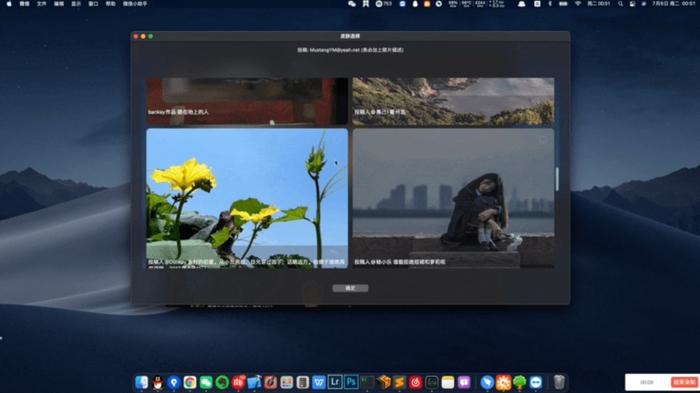Open NetEase Cloud Music in dock
The image size is (700, 393).
(416, 382)
